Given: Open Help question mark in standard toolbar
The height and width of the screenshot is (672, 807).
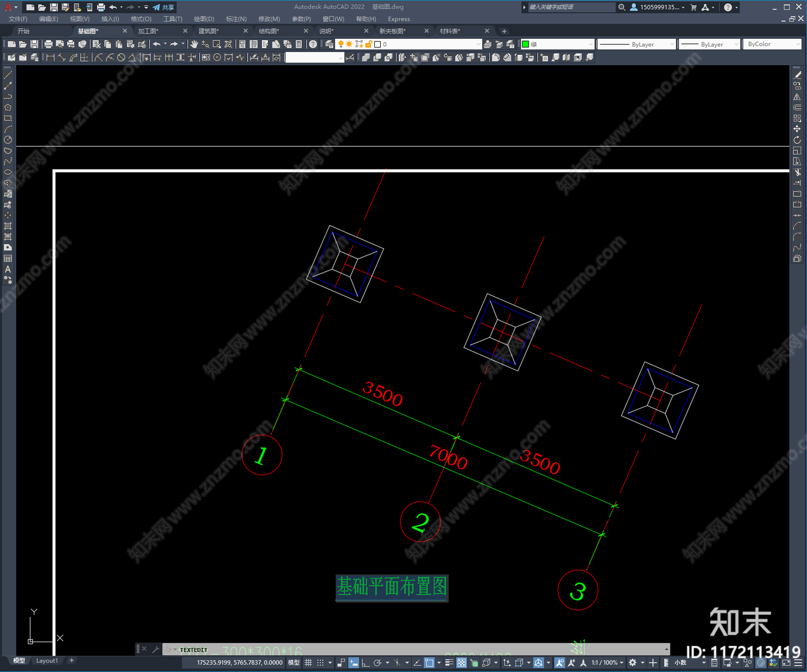Looking at the screenshot, I should point(313,44).
